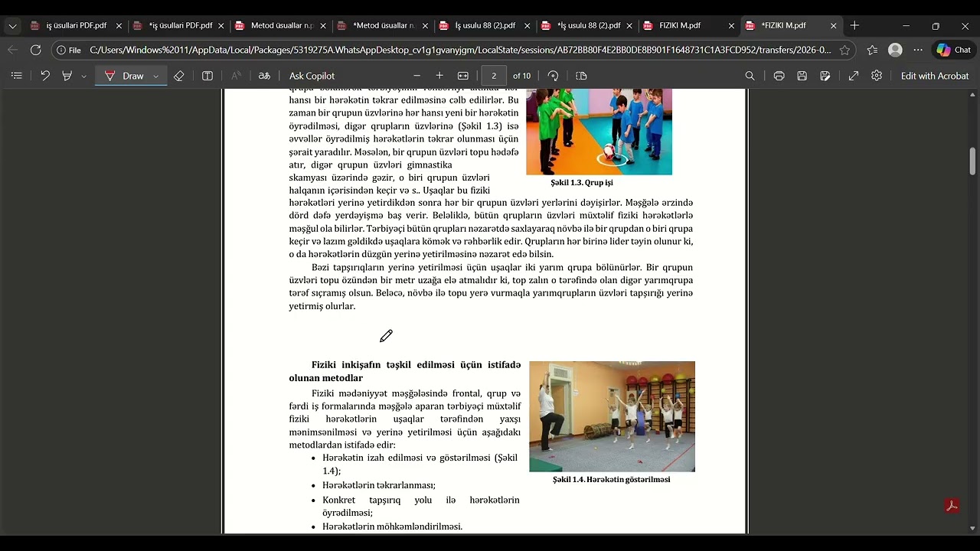View File site information badge
Image resolution: width=980 pixels, height=551 pixels.
(69, 50)
